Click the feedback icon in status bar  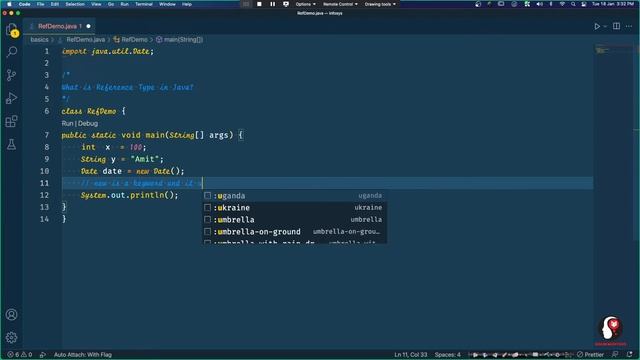coord(615,354)
